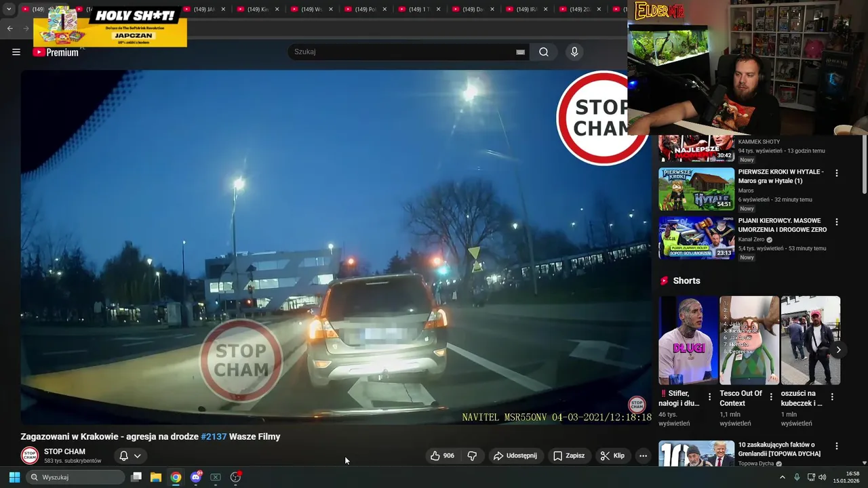Open the on-screen keyboard in search box
The height and width of the screenshot is (488, 868).
point(520,52)
